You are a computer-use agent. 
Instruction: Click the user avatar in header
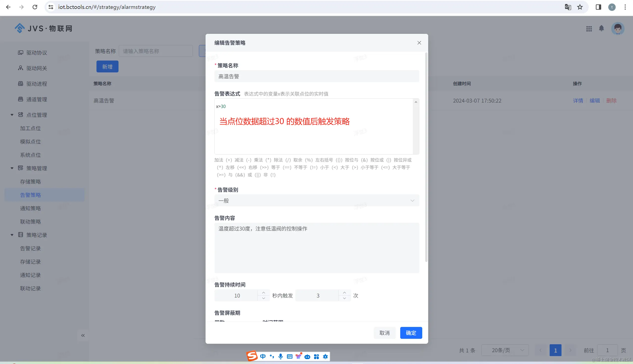tap(617, 28)
